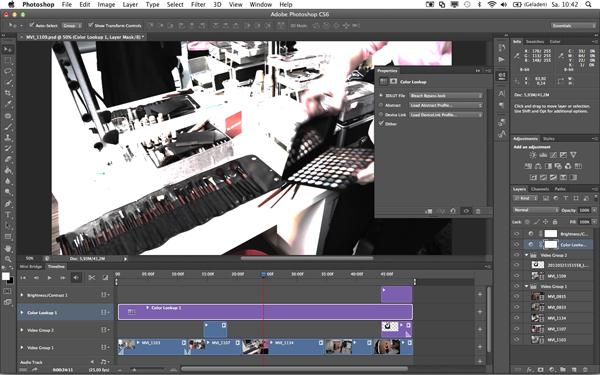Toggle adjustment visibility eye in Properties panel
The width and height of the screenshot is (600, 375).
(466, 211)
